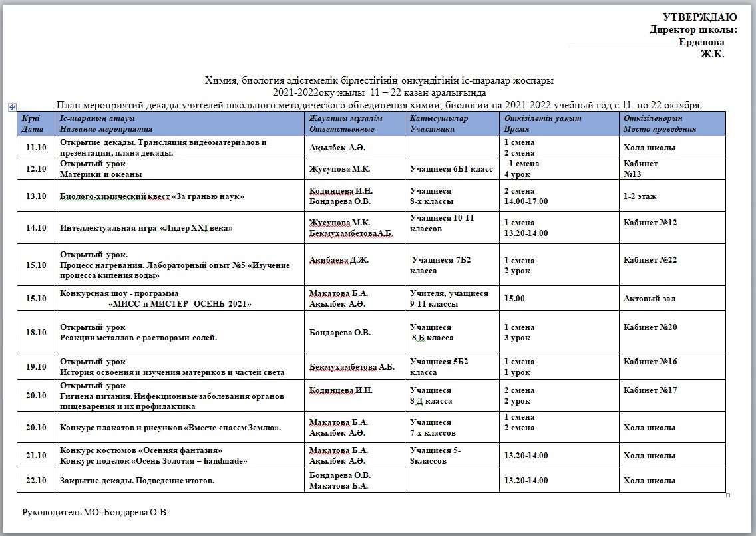
Task: Select the 'Қатысушылар Участники' header cell
Action: (452, 124)
